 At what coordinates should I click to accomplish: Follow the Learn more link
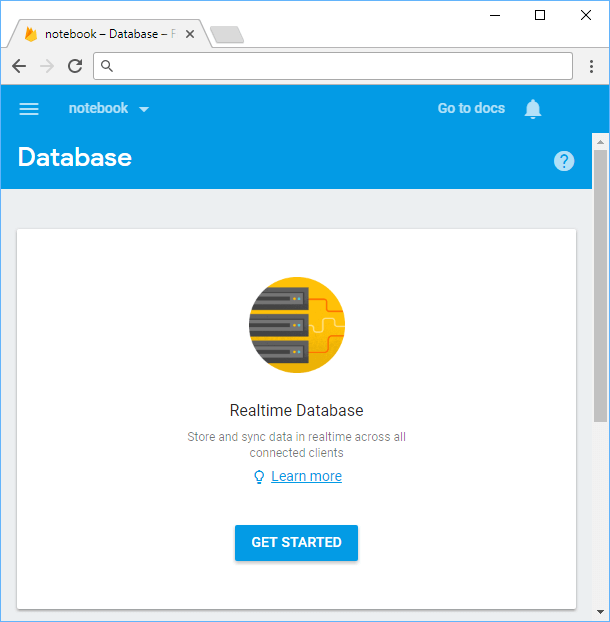click(x=306, y=476)
